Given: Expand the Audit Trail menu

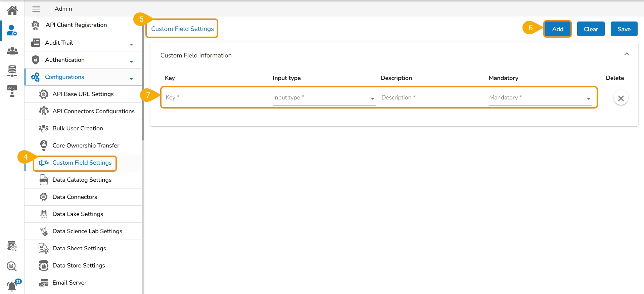Looking at the screenshot, I should pos(131,44).
